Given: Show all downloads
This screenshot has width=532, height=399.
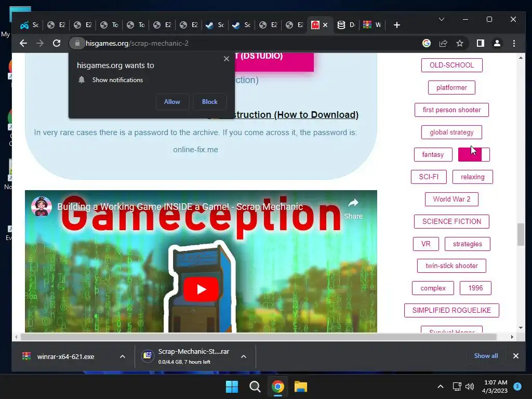Looking at the screenshot, I should pos(486,356).
